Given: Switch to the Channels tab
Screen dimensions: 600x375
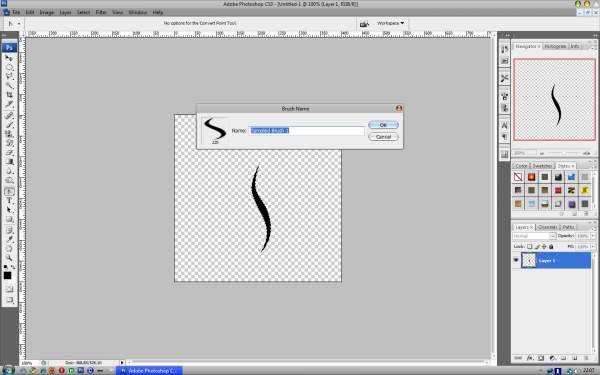Looking at the screenshot, I should click(x=547, y=227).
